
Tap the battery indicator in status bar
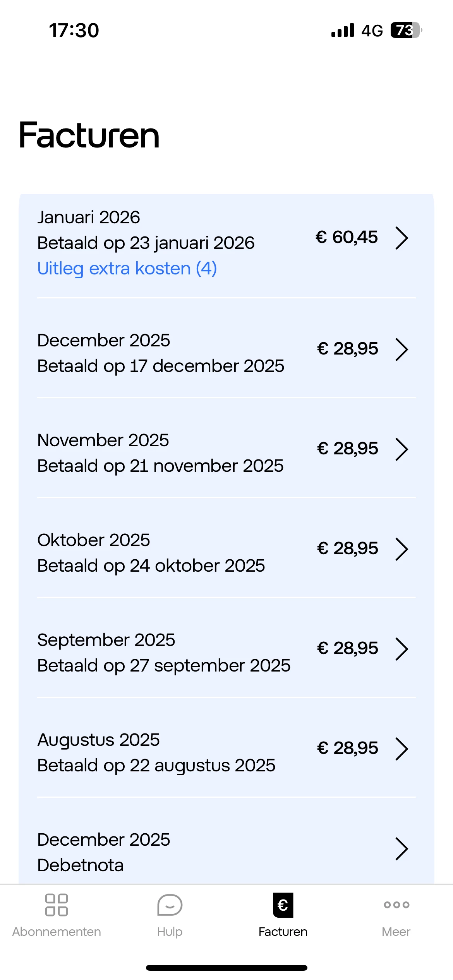406,30
